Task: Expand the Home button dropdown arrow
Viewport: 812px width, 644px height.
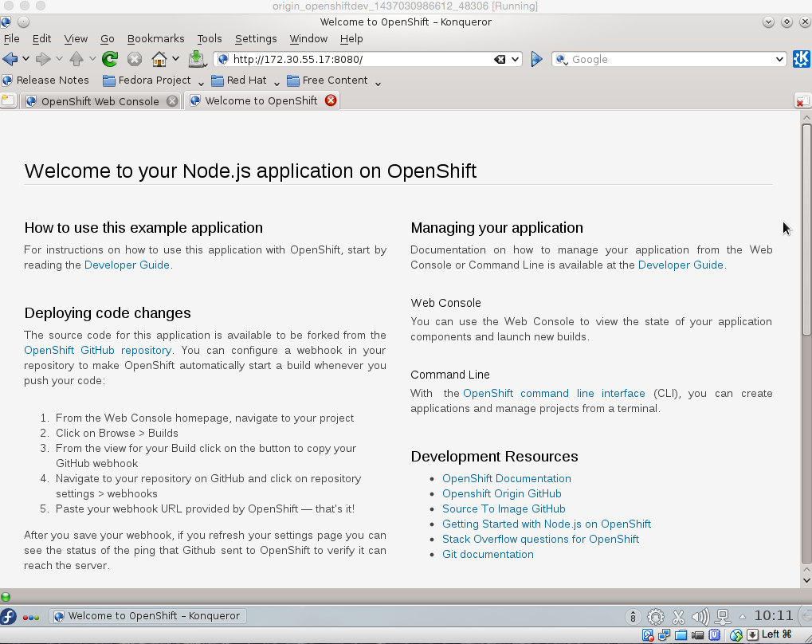Action: click(x=176, y=59)
